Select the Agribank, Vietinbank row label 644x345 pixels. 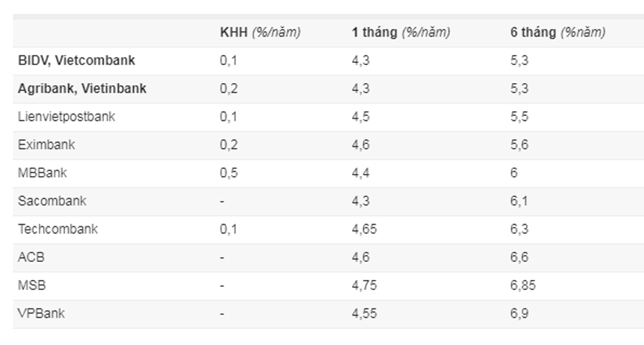click(x=82, y=89)
